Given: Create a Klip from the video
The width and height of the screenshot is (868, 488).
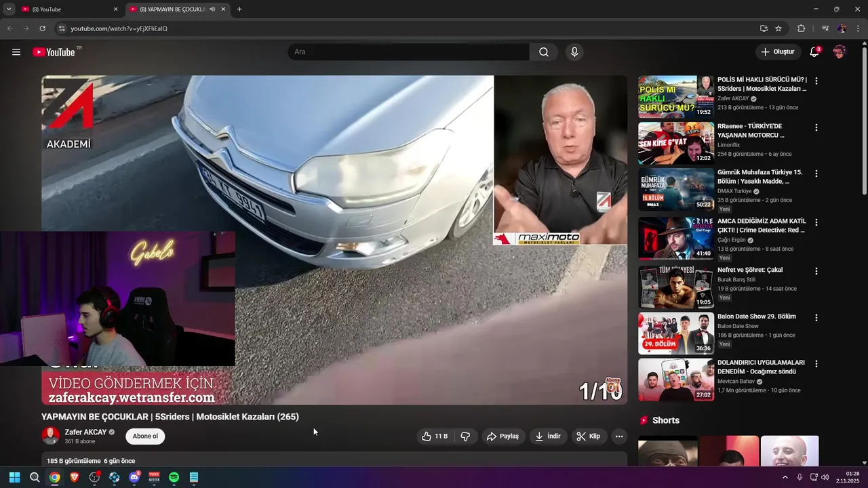Looking at the screenshot, I should tap(589, 436).
